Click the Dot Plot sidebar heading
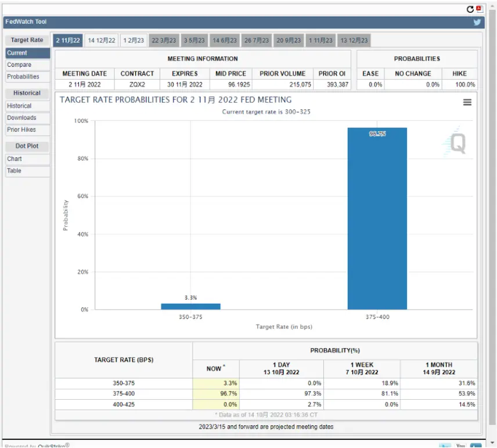 coord(27,146)
